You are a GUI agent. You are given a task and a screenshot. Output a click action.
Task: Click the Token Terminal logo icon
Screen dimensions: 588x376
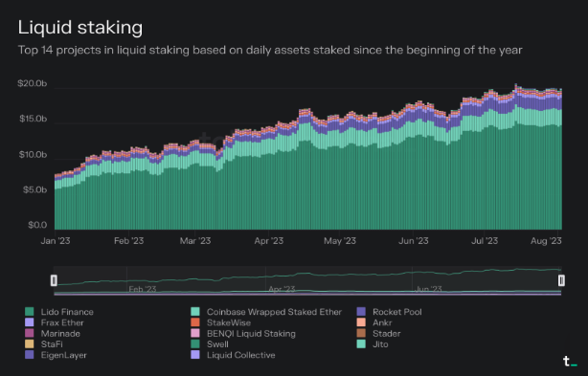570,362
